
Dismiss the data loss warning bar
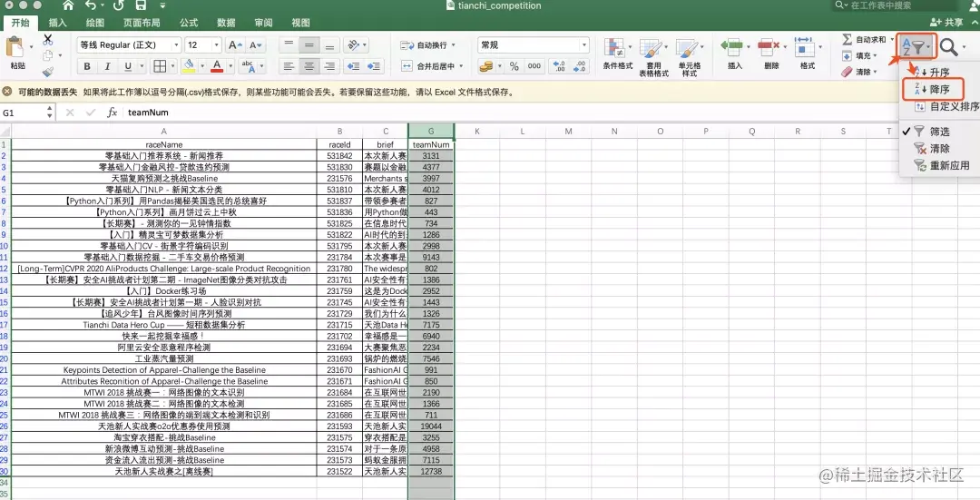coord(7,92)
